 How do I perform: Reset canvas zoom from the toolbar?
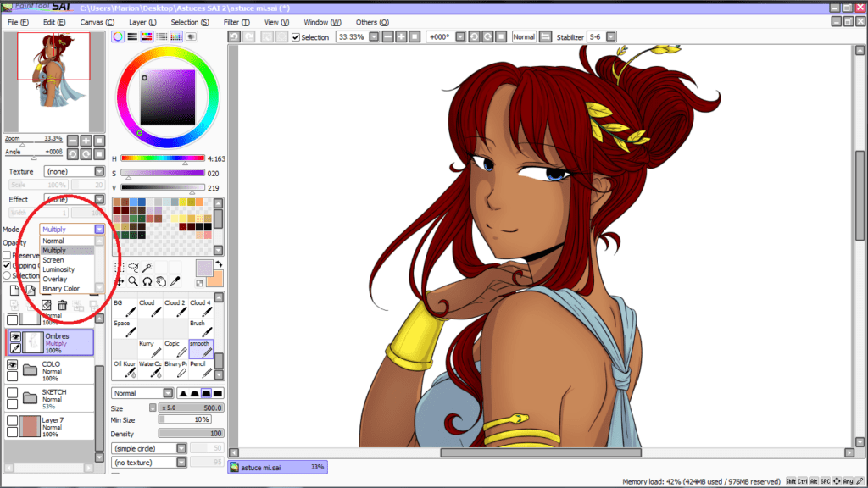click(x=415, y=37)
